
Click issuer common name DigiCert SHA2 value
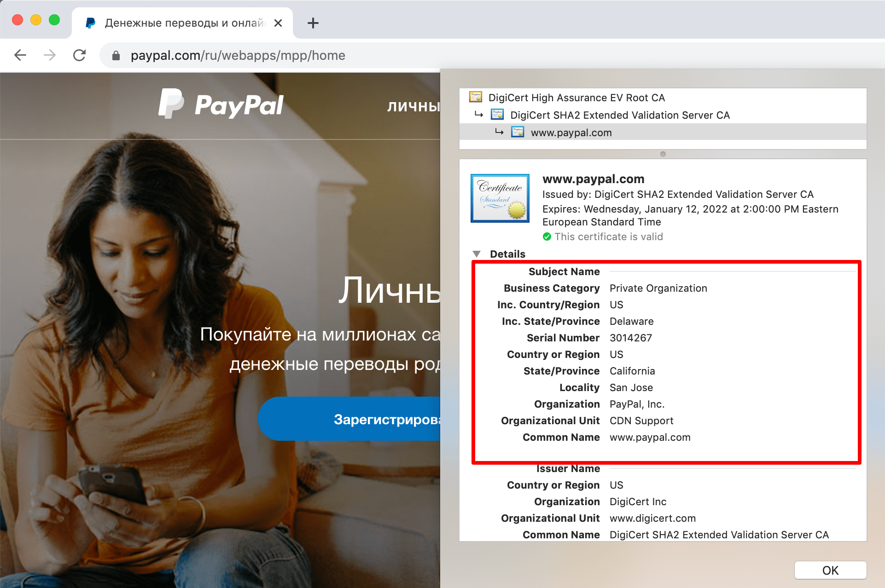[719, 535]
